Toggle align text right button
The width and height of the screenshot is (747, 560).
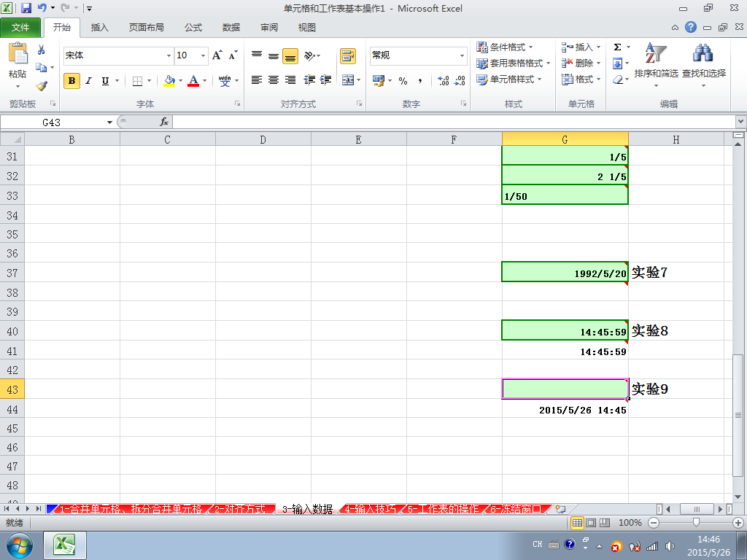pos(290,80)
